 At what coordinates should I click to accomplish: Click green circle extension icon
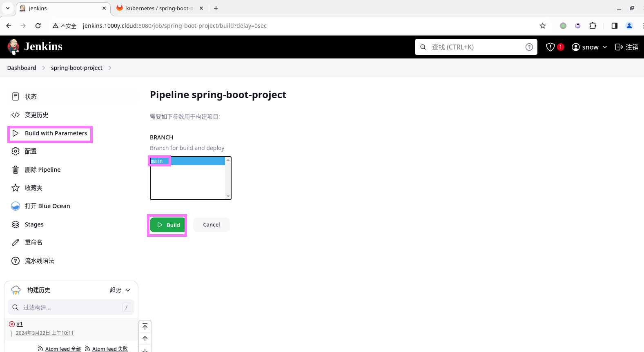click(x=563, y=26)
